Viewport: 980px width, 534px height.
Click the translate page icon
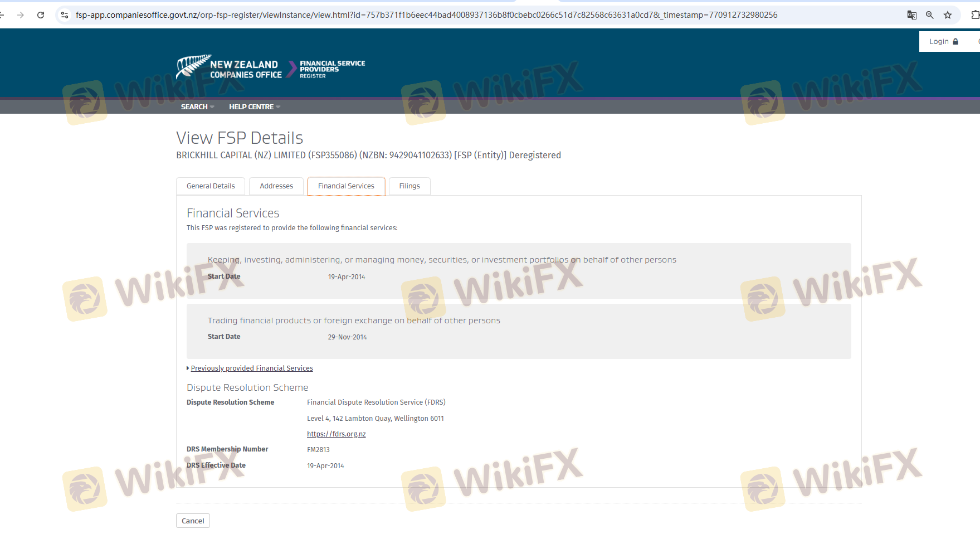pyautogui.click(x=911, y=15)
